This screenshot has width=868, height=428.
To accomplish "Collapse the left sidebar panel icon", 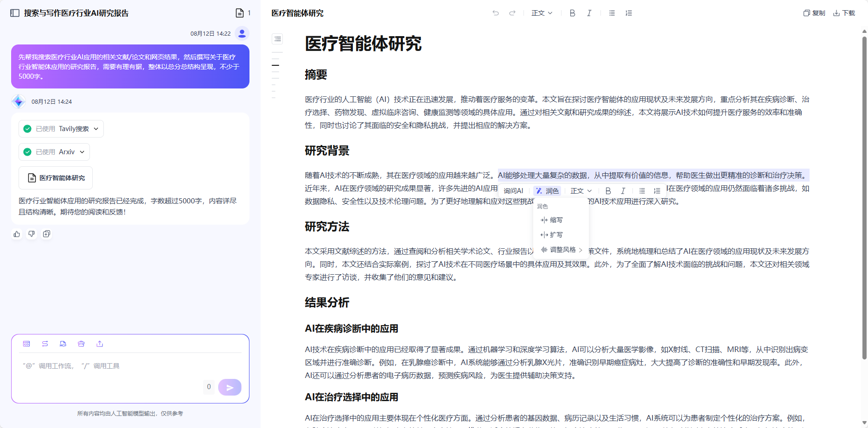I will (x=15, y=13).
